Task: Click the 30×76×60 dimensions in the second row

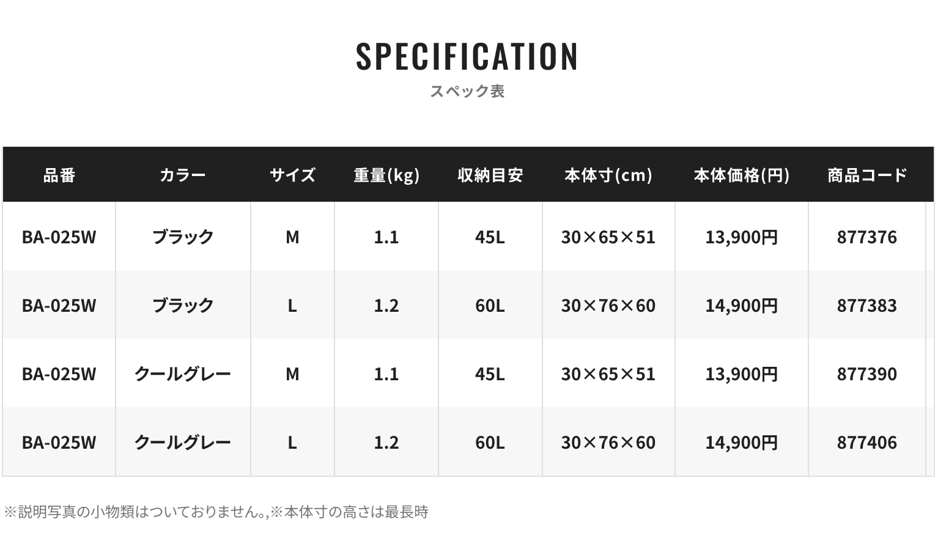Action: (x=608, y=305)
